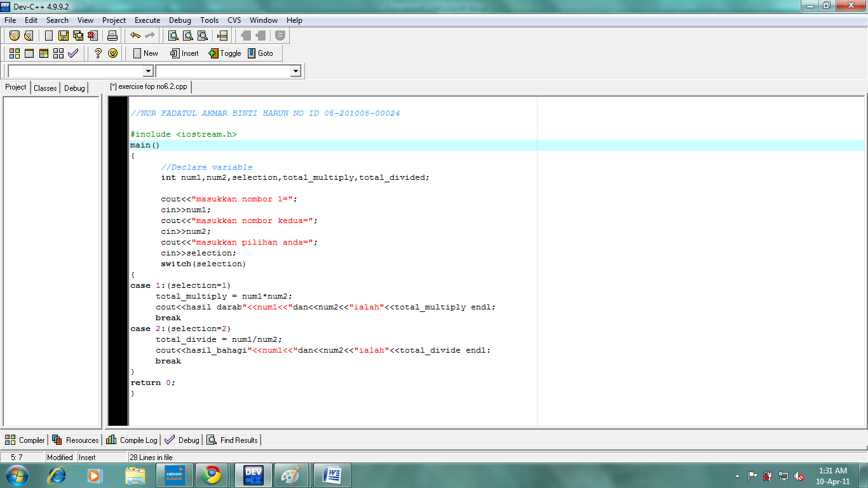Create a new blank source file icon
The image size is (868, 488).
point(49,36)
